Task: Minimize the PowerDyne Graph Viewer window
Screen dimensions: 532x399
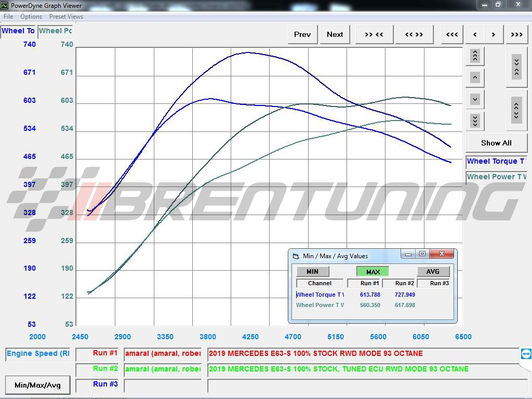Action: click(485, 5)
